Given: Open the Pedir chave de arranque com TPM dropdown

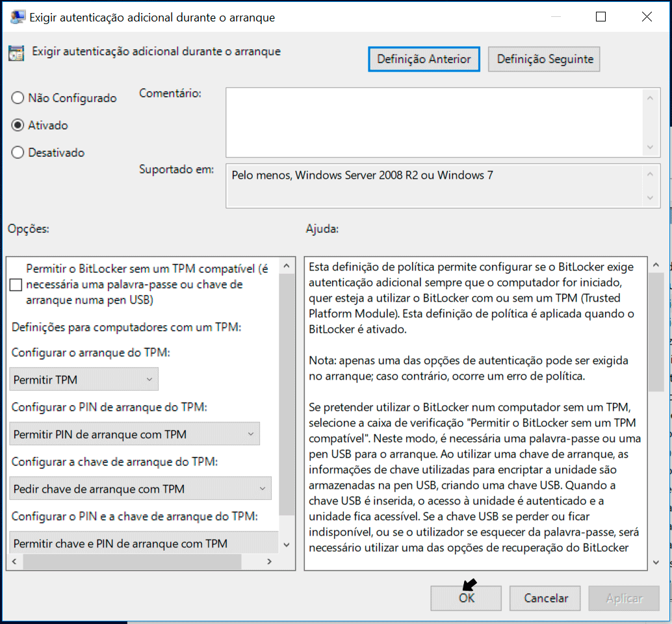Looking at the screenshot, I should click(140, 489).
